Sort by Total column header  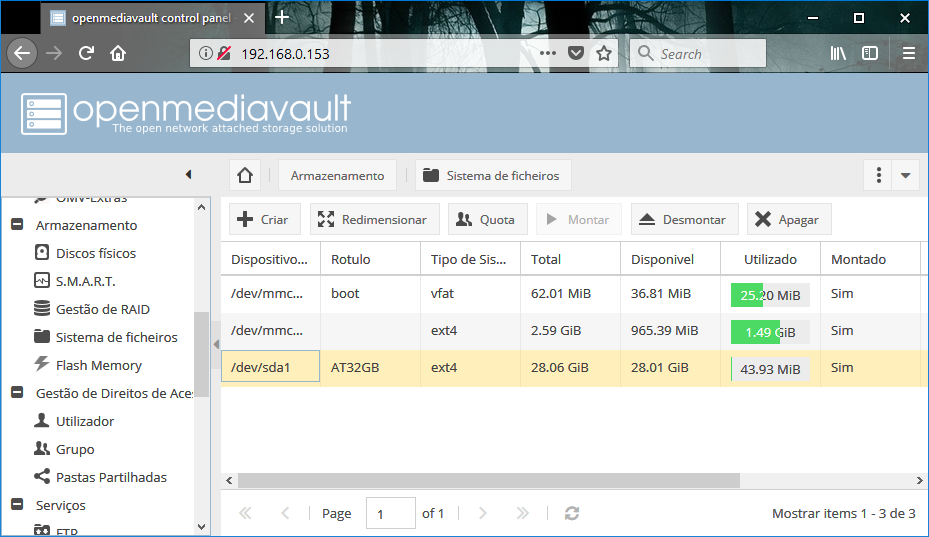tap(571, 259)
